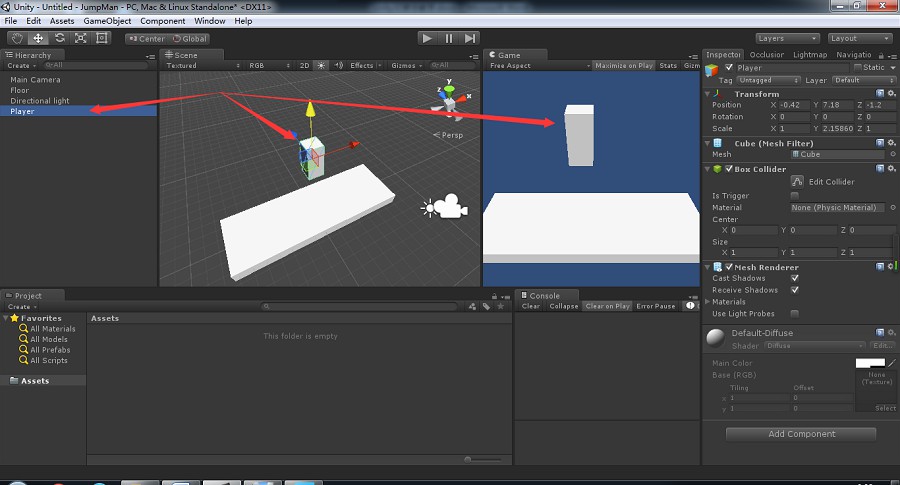Viewport: 900px width, 485px height.
Task: Open Mesh Filter gear settings
Action: click(891, 143)
